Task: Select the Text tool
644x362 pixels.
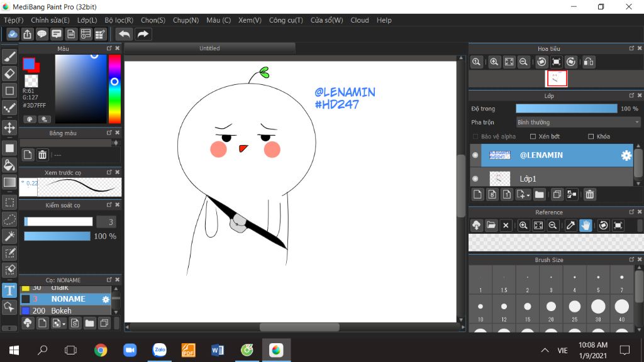Action: coord(9,290)
